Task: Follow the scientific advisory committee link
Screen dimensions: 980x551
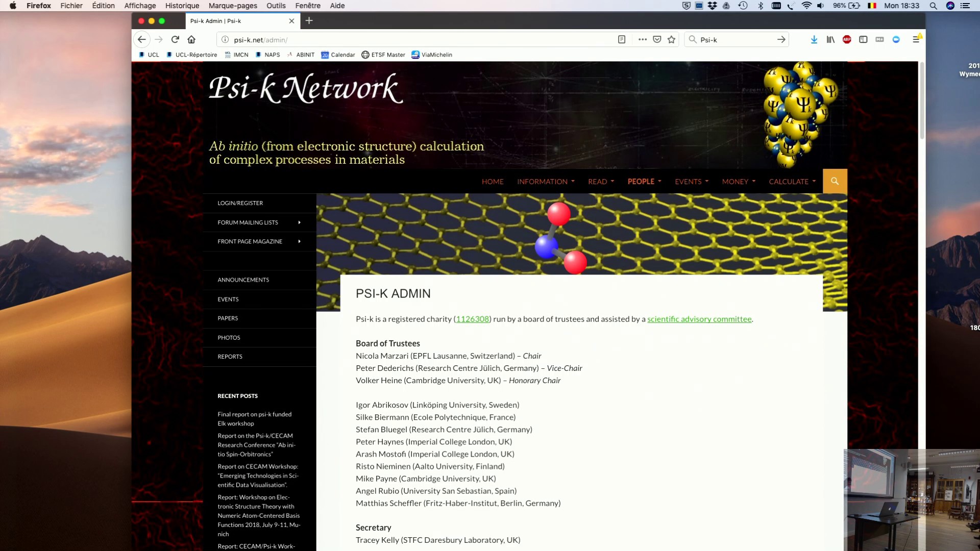Action: point(699,319)
